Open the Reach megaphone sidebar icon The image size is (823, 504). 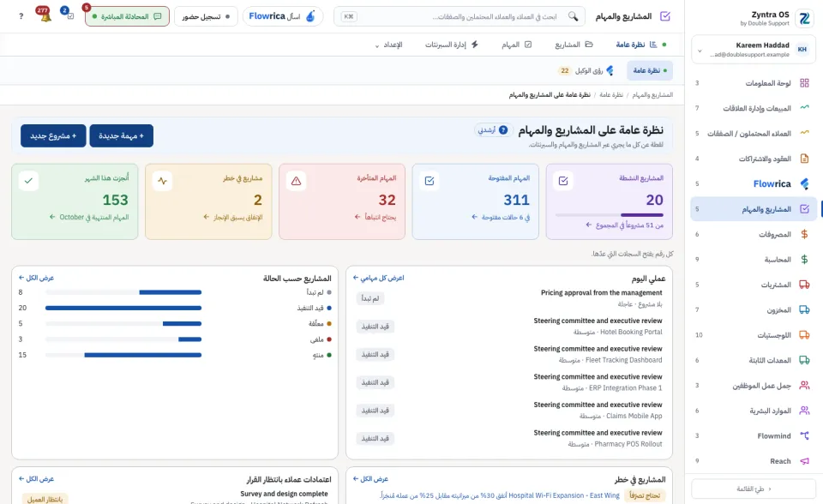click(804, 461)
